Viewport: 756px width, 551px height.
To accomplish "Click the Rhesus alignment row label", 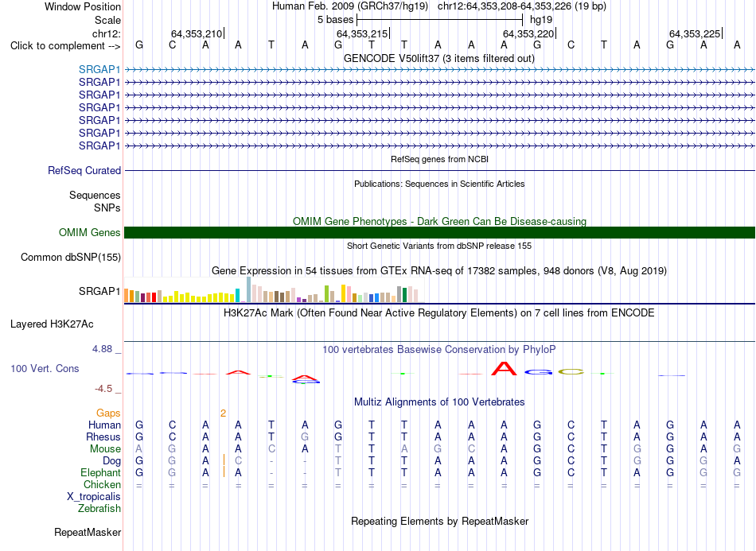I will tap(103, 437).
